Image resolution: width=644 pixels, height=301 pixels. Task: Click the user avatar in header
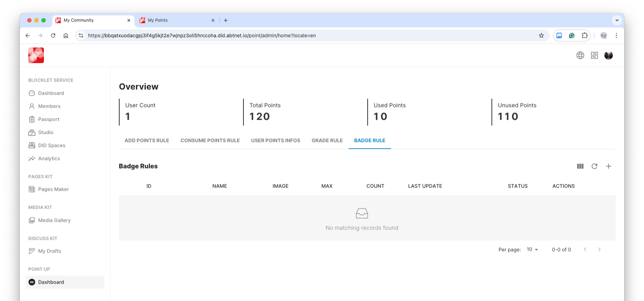(x=608, y=55)
